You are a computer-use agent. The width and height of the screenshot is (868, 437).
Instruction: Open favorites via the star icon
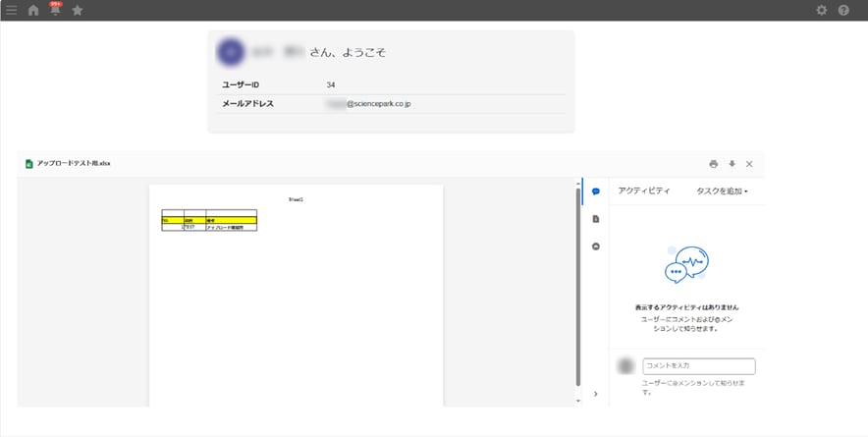78,10
